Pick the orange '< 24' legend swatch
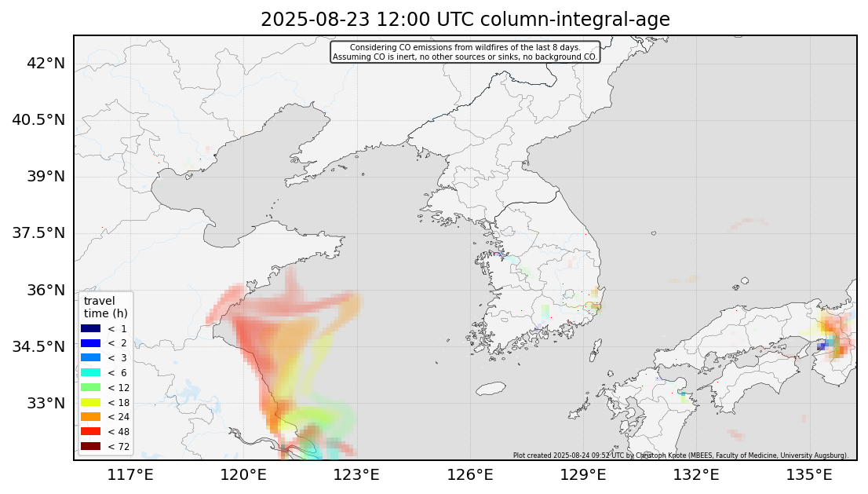The height and width of the screenshot is (494, 868). tap(91, 416)
